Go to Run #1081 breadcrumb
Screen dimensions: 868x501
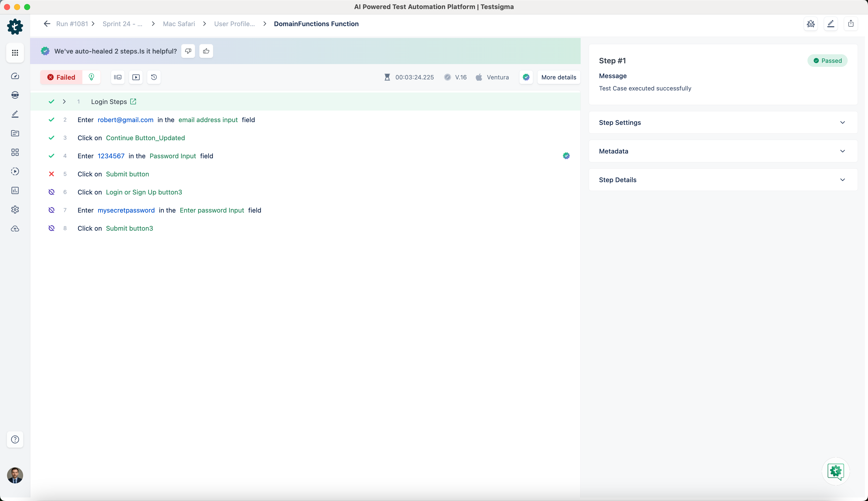[72, 24]
